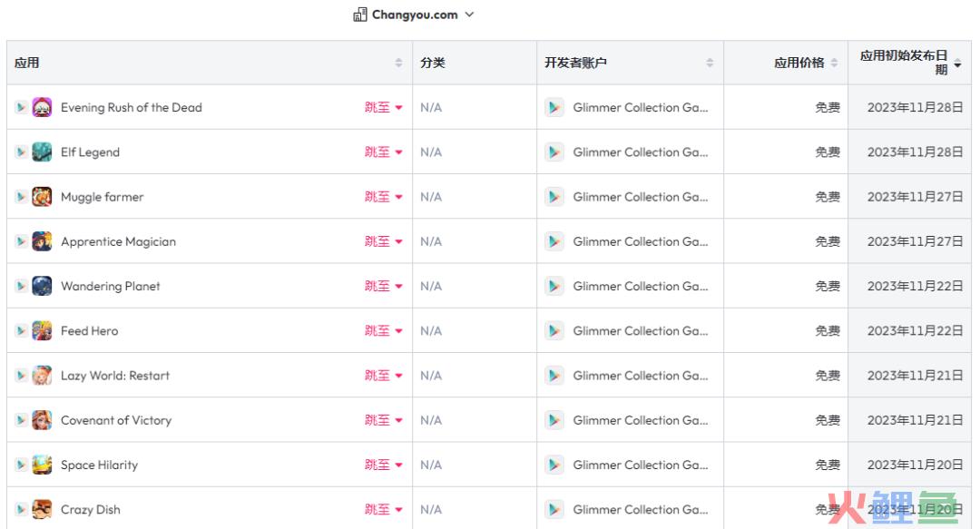Click the Apprentice Magician app icon

pyautogui.click(x=42, y=241)
